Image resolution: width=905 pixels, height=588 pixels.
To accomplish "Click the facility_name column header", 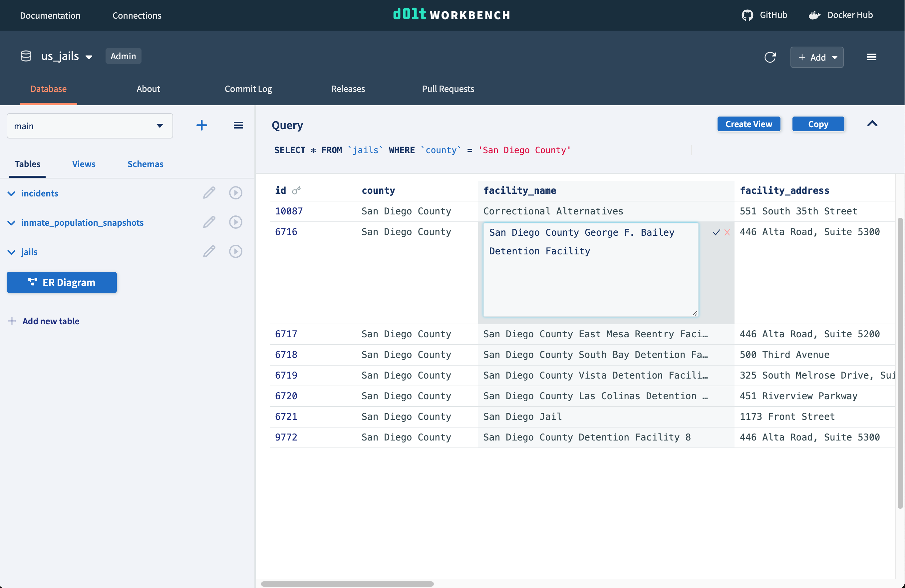I will coord(520,190).
